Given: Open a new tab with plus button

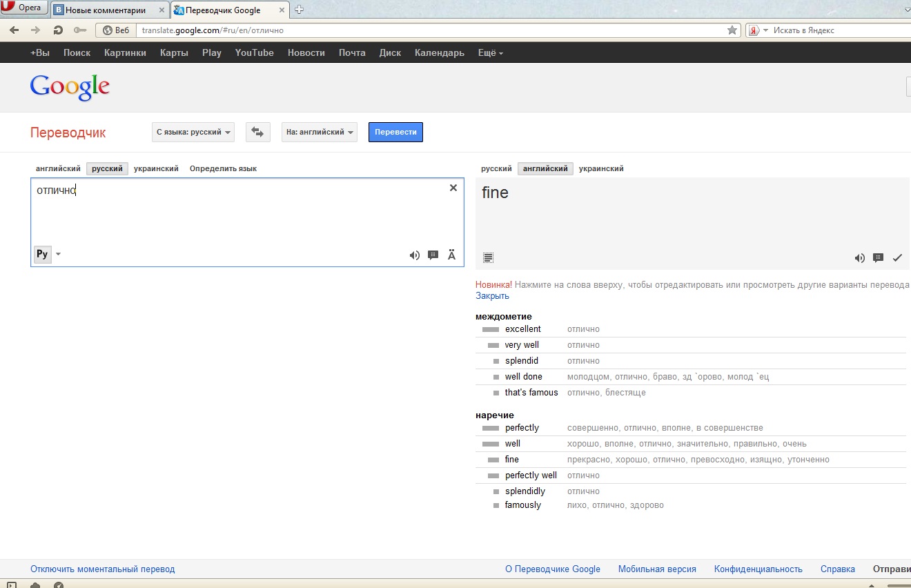Looking at the screenshot, I should (x=299, y=10).
